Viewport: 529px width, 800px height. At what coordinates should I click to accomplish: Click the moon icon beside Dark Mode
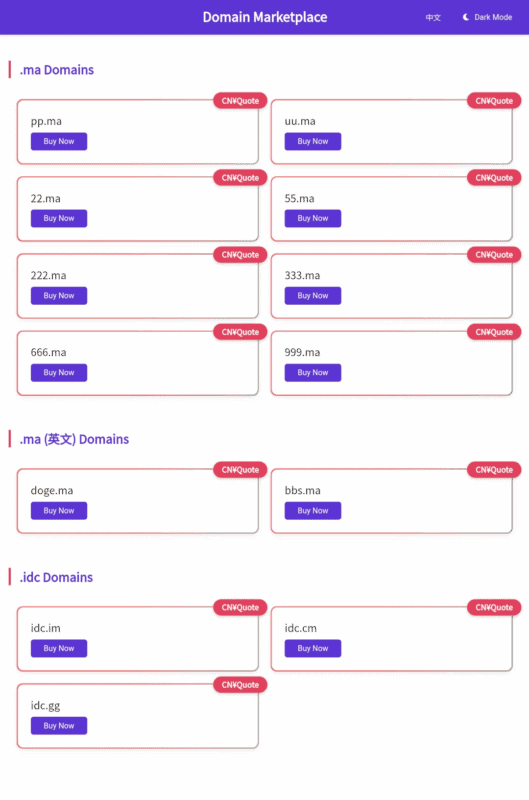coord(466,17)
